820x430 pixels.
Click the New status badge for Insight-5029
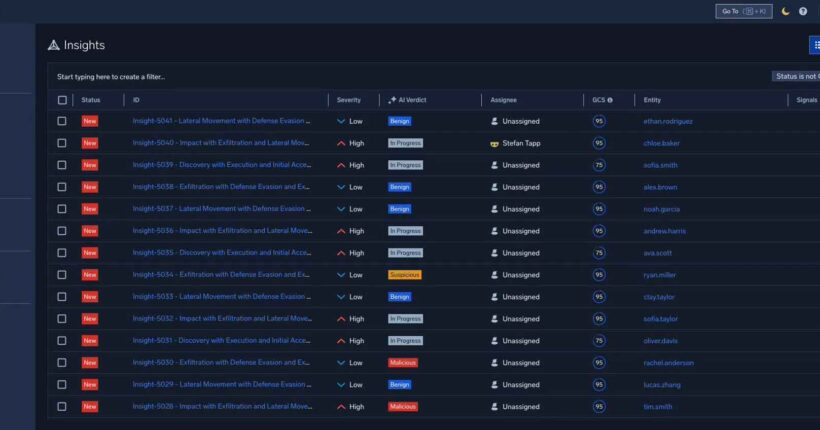[90, 384]
